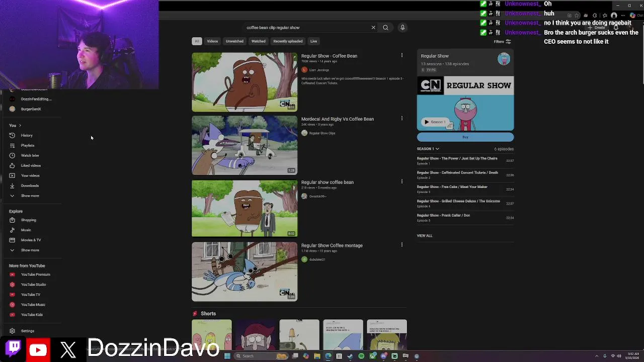Open the Season 1 dropdown
This screenshot has width=644, height=362.
pyautogui.click(x=428, y=149)
